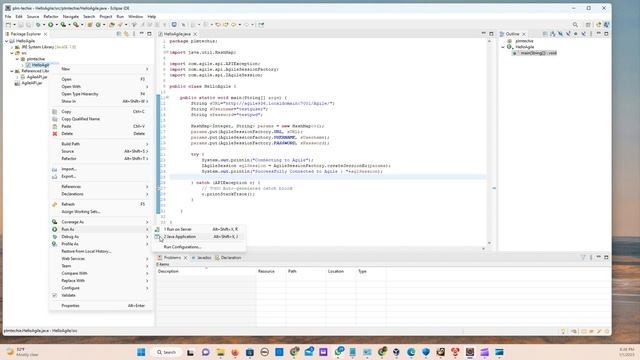Open the Outline view menu icon
Screen dimensions: 640x360
click(591, 34)
